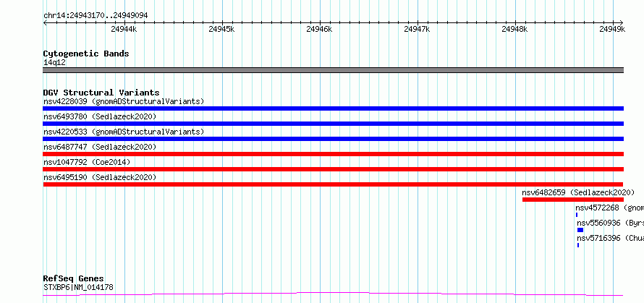Select the RefSeq Genes track title
This screenshot has height=303, width=644.
(x=74, y=279)
